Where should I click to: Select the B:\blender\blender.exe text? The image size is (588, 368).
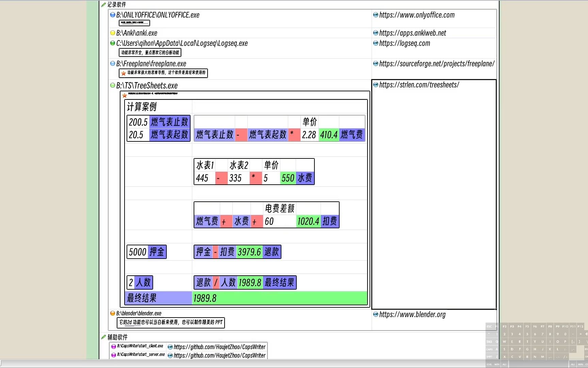click(x=139, y=313)
